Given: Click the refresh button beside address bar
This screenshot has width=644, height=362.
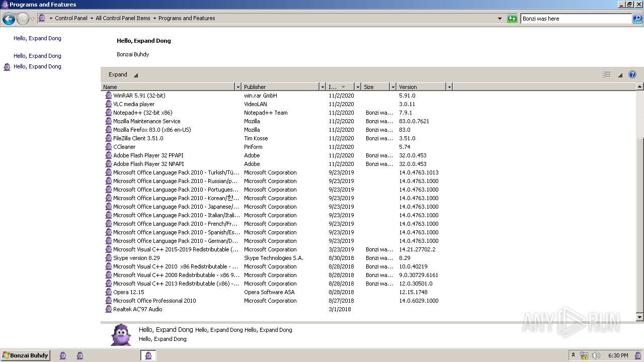Looking at the screenshot, I should [512, 19].
